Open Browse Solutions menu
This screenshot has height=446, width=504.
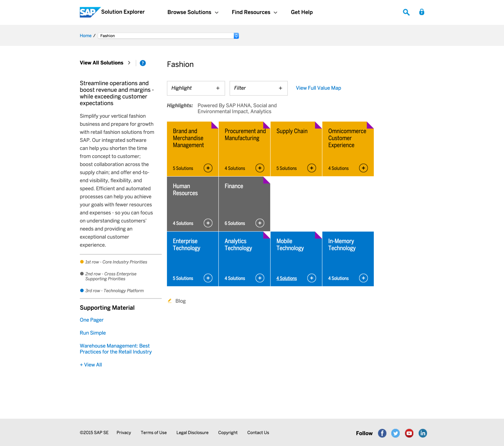(193, 12)
